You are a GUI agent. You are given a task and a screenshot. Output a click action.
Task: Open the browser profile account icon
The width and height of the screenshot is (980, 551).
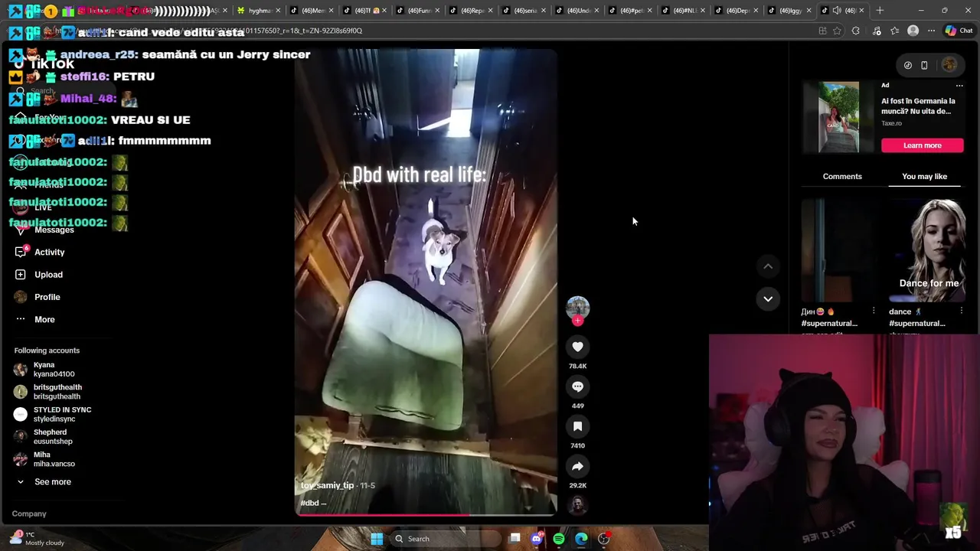pos(913,31)
